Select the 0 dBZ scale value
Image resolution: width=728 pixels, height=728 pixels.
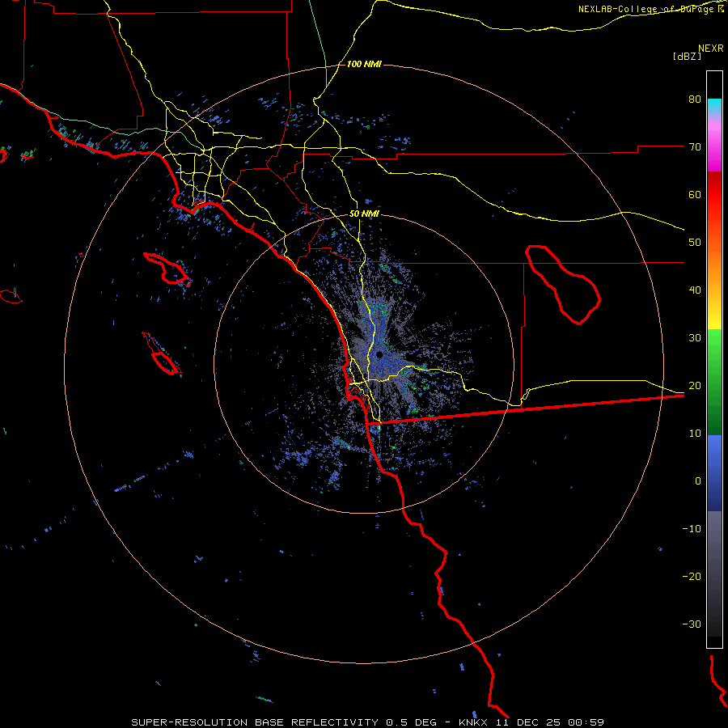pyautogui.click(x=698, y=481)
